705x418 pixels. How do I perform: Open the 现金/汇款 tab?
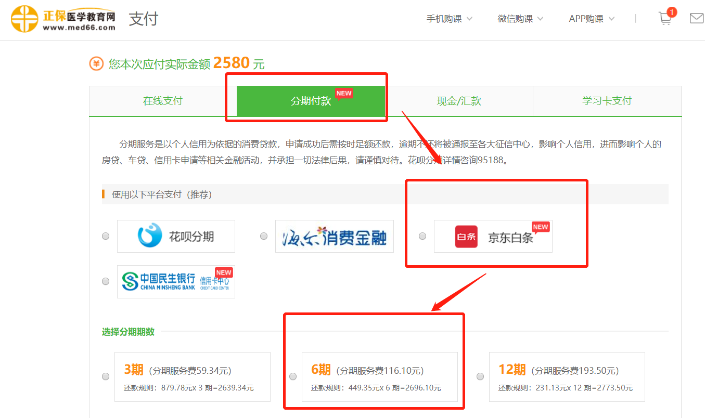click(459, 101)
